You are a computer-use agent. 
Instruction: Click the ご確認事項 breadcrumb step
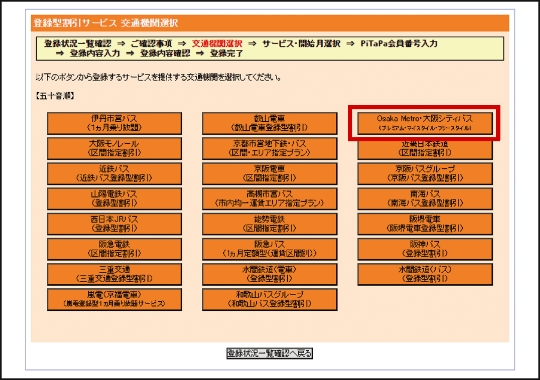151,43
